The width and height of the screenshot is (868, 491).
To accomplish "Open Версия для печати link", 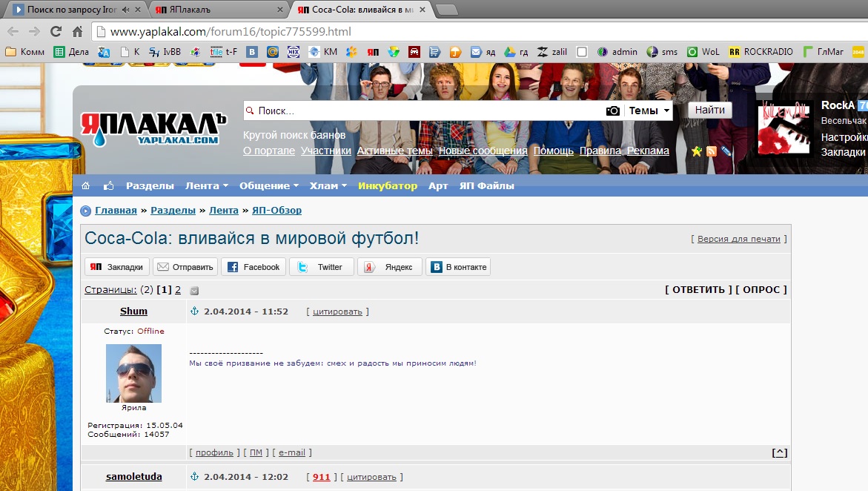I will tap(738, 239).
